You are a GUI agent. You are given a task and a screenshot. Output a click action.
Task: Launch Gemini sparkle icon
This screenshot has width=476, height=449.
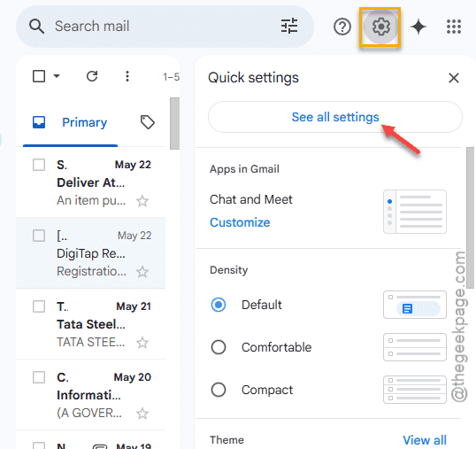[418, 27]
